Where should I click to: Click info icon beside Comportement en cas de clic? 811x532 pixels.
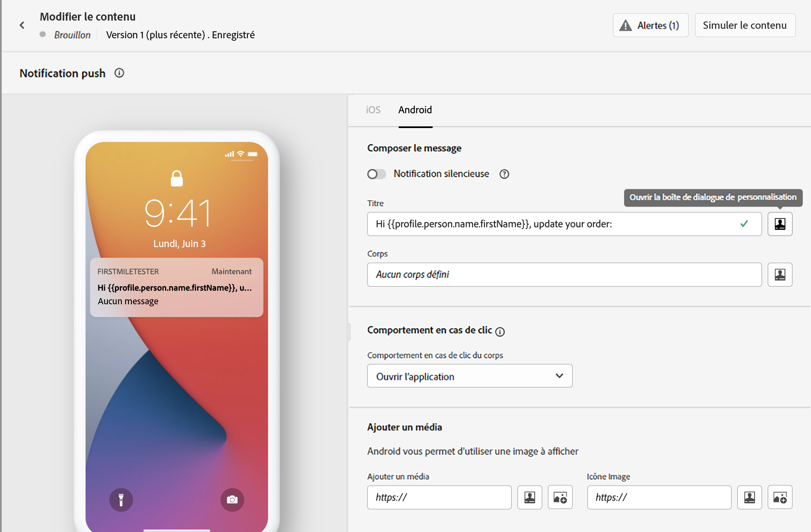coord(500,332)
